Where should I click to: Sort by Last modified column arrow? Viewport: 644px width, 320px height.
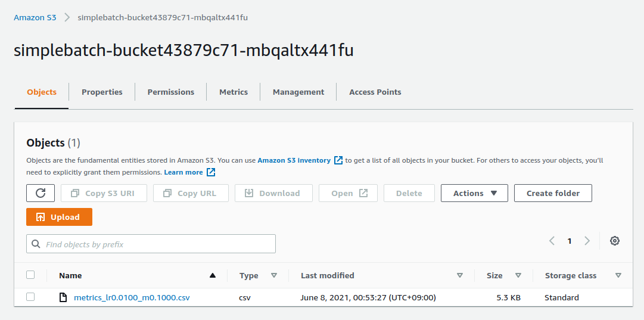pyautogui.click(x=460, y=275)
